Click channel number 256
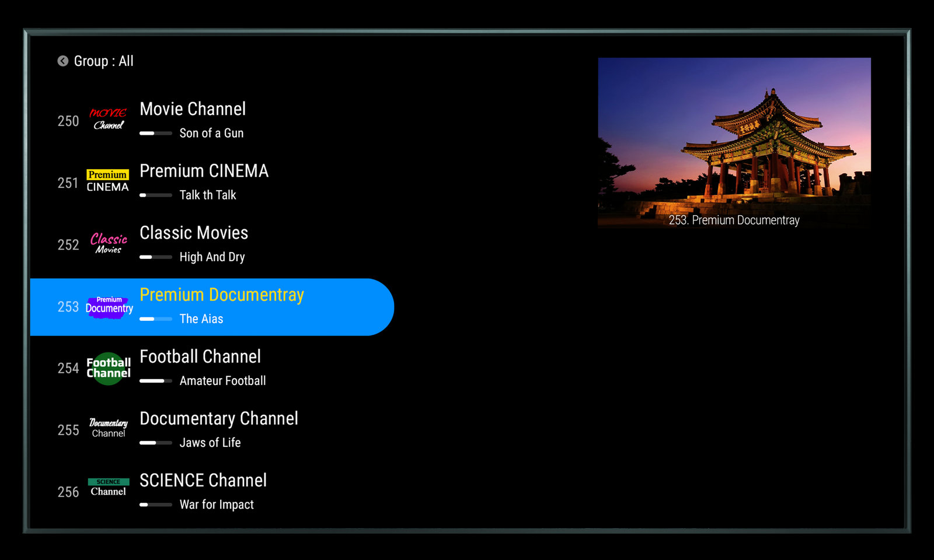Image resolution: width=934 pixels, height=560 pixels. (x=68, y=492)
